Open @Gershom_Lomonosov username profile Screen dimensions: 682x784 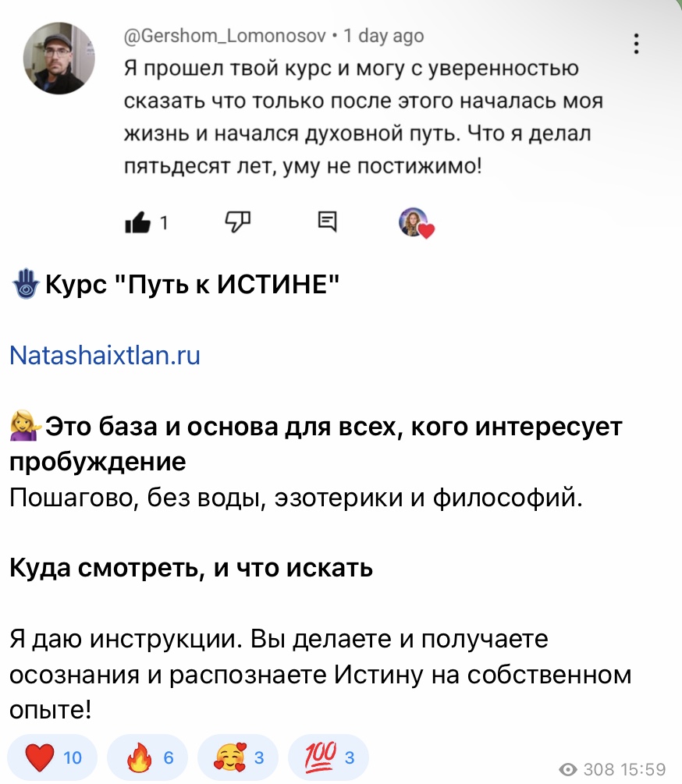pyautogui.click(x=225, y=35)
